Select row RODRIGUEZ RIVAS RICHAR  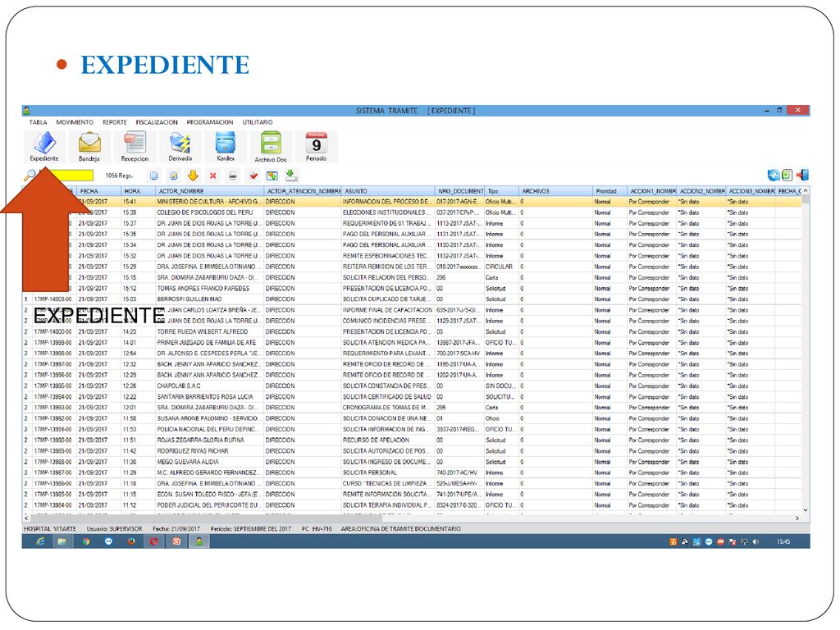[412, 451]
